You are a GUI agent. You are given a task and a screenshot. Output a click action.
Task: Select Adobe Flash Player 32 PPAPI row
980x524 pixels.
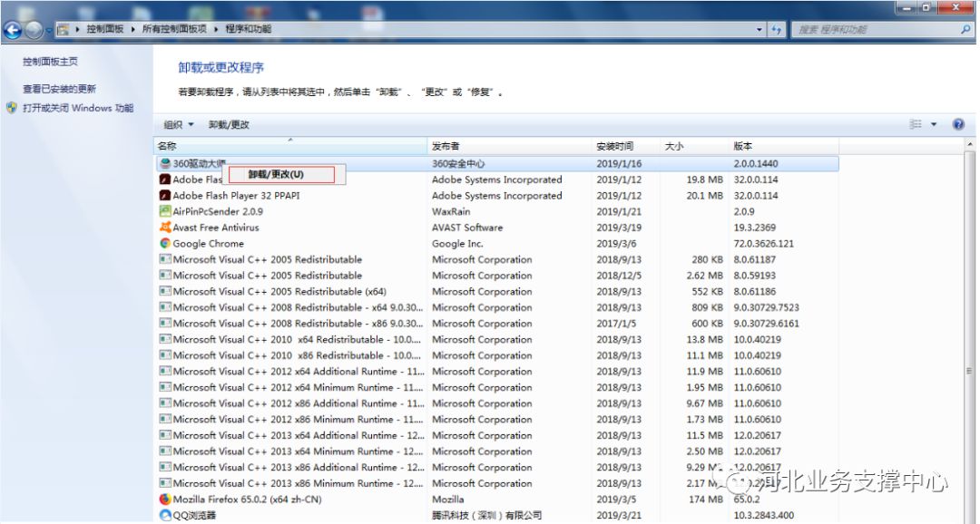click(497, 196)
